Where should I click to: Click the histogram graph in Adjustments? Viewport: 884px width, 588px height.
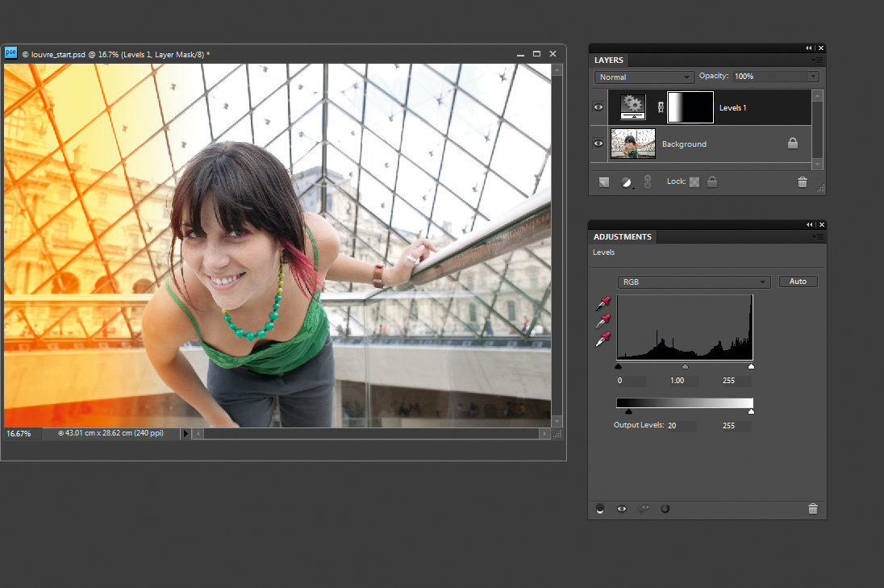[x=685, y=327]
